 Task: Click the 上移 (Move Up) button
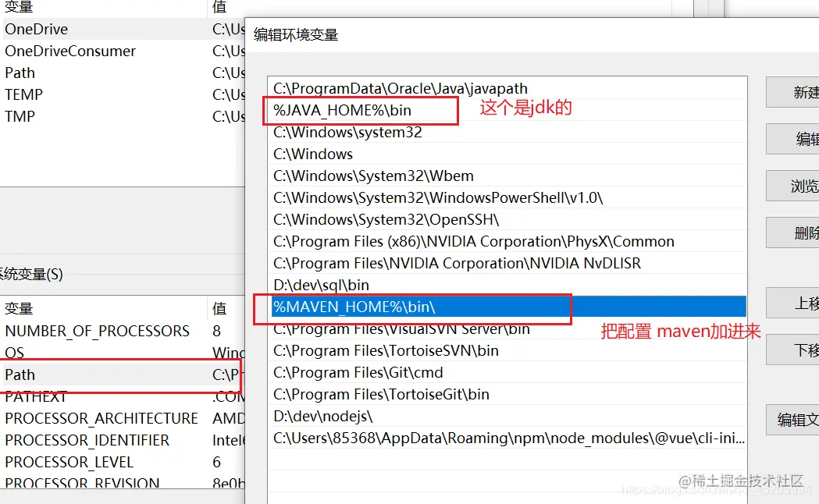pos(793,303)
